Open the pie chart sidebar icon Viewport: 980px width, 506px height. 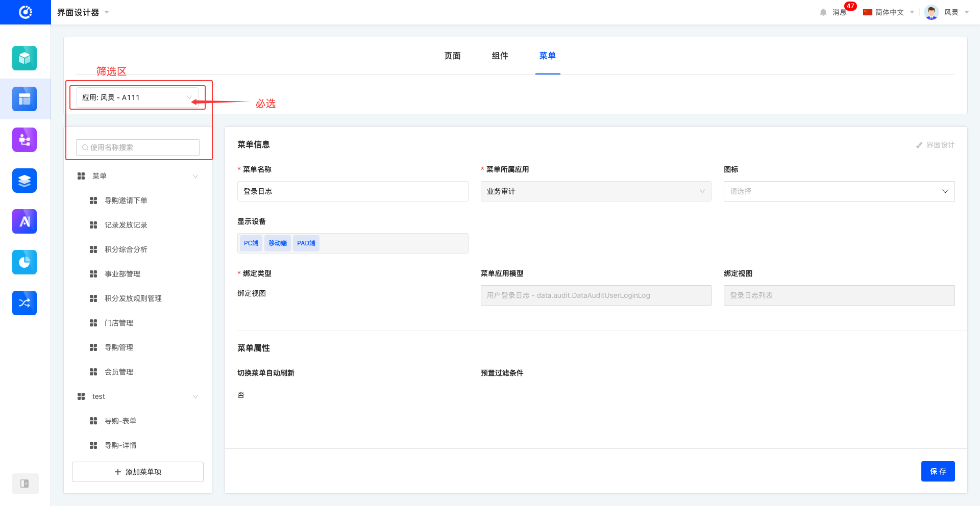[24, 262]
